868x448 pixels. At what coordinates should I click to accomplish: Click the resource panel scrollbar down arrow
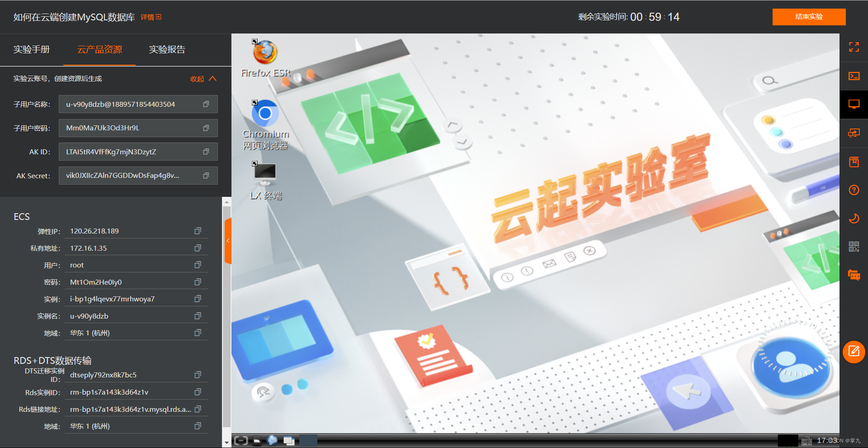(226, 443)
